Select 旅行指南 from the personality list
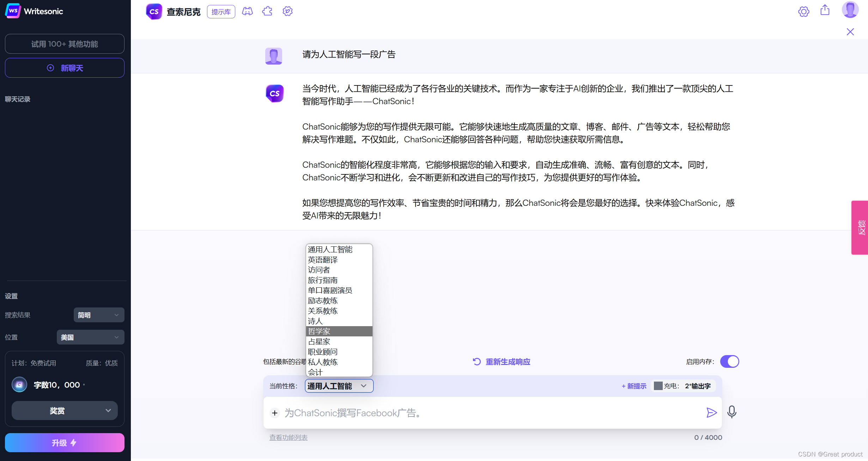Screen dimensions: 868x461 [x=339, y=280]
